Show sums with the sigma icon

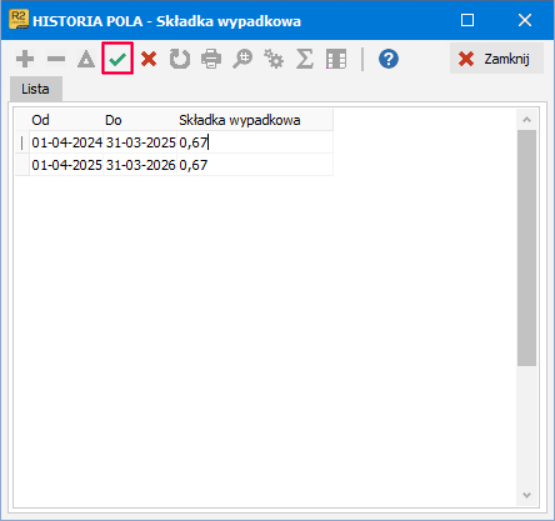(x=305, y=59)
